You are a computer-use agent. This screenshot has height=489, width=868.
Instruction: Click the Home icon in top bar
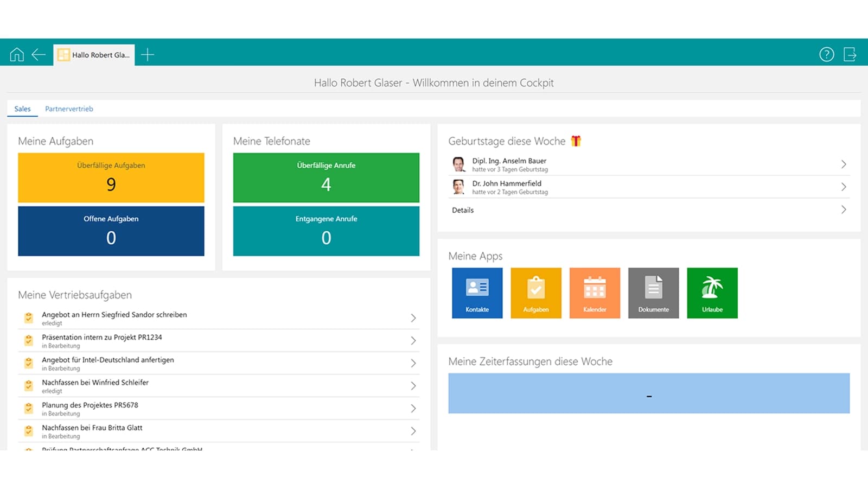coord(17,55)
